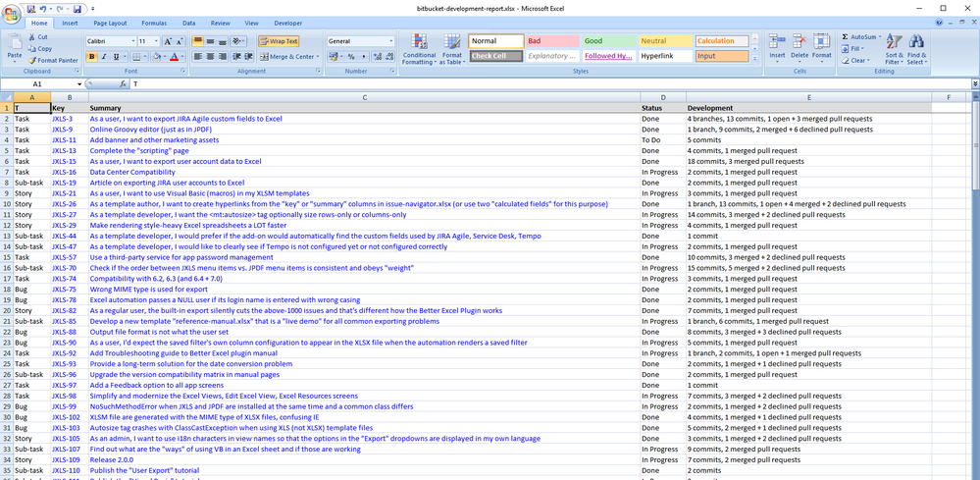The width and height of the screenshot is (980, 480).
Task: Expand the formula bar
Action: (x=975, y=83)
